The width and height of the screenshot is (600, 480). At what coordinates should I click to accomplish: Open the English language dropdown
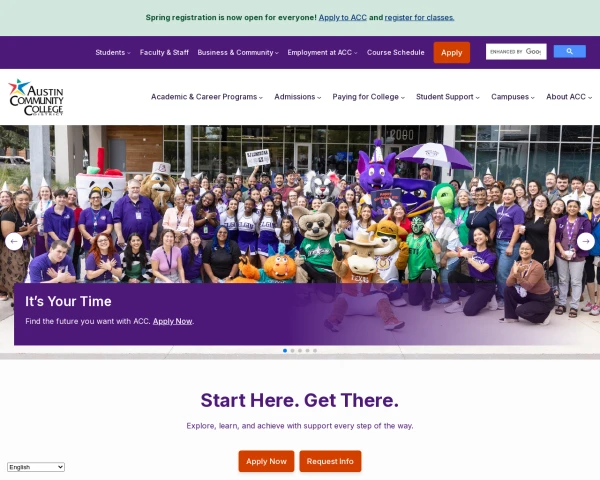click(36, 467)
